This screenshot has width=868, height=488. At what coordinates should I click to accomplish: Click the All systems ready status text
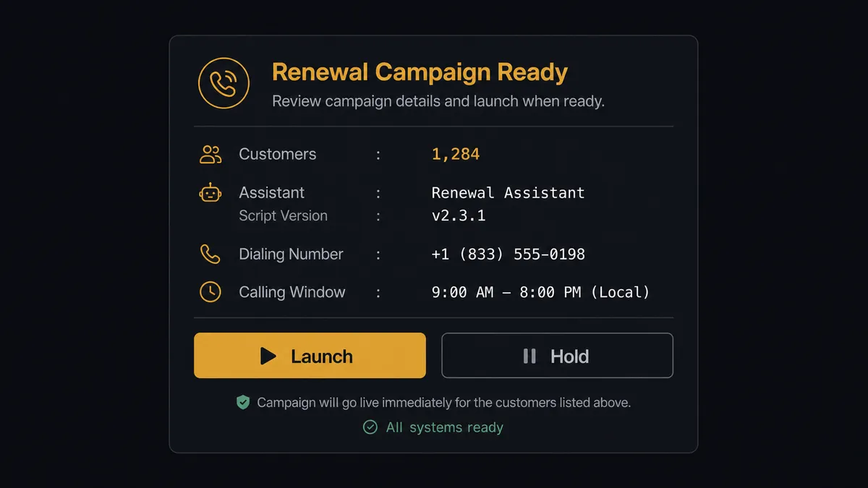tap(444, 427)
